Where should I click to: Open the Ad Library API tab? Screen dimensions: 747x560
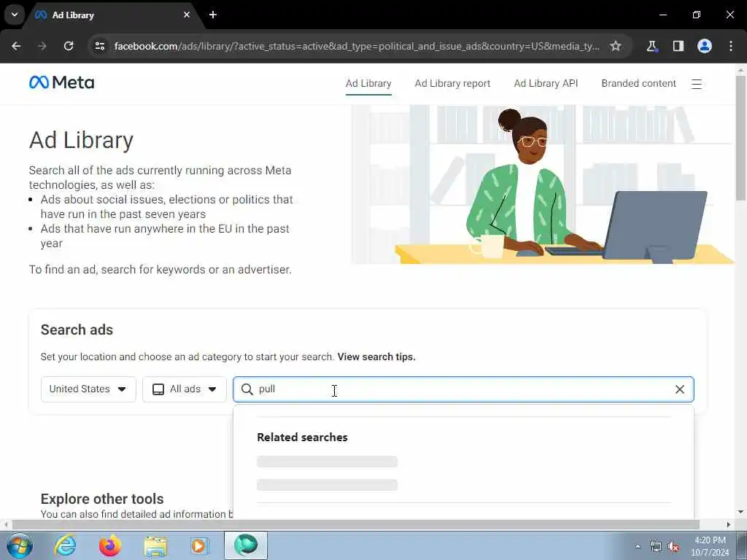coord(546,83)
